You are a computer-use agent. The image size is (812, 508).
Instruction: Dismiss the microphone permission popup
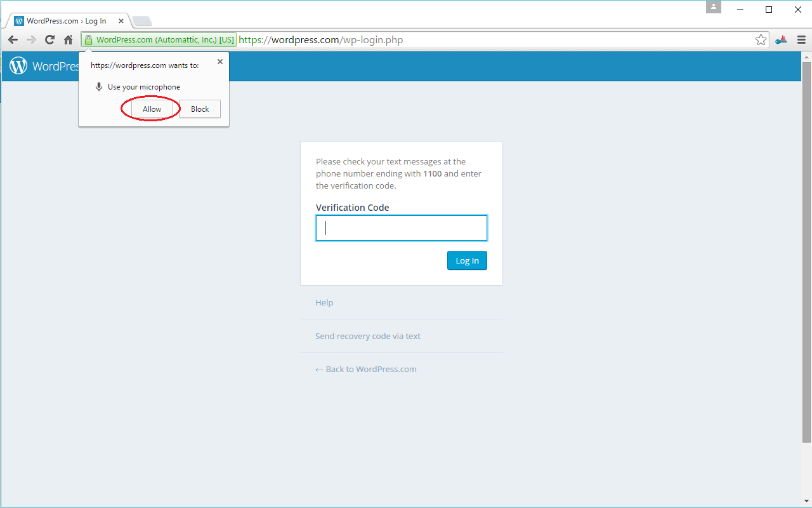tap(220, 62)
